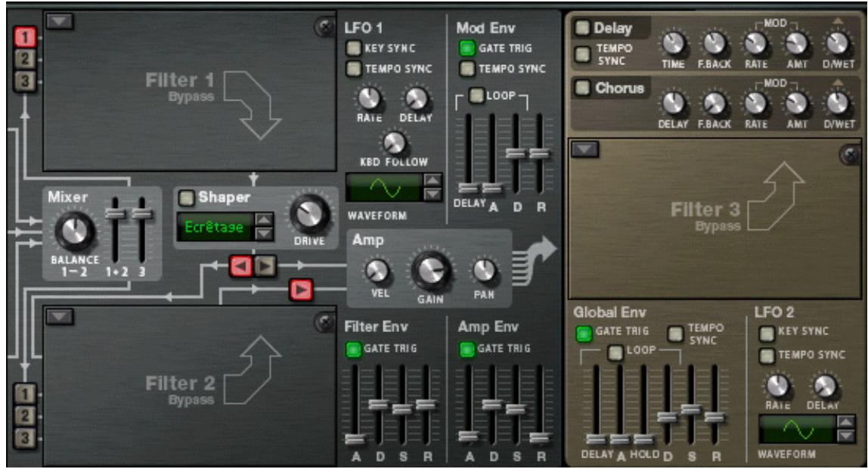Image resolution: width=868 pixels, height=469 pixels.
Task: Click the red left arrow routing icon
Action: (241, 265)
